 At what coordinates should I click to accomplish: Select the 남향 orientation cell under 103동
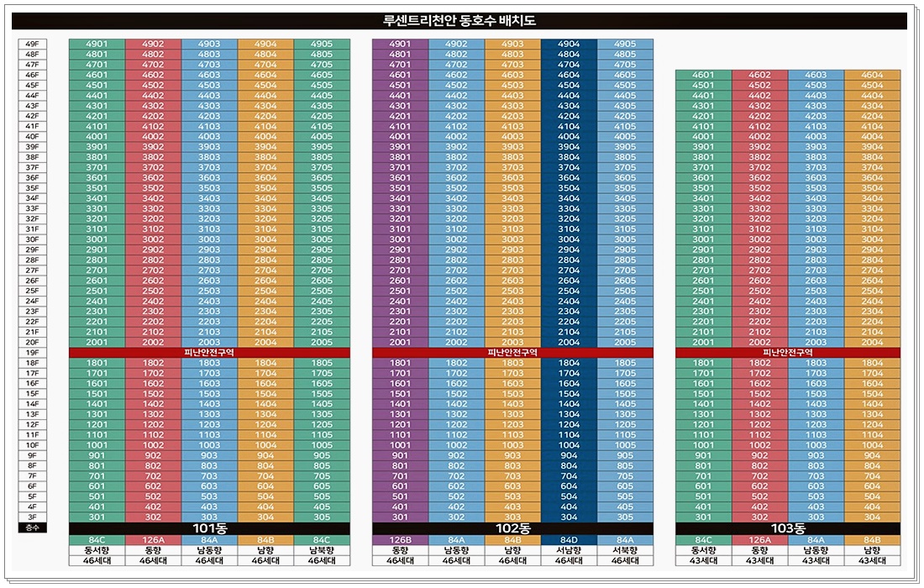pos(872,550)
